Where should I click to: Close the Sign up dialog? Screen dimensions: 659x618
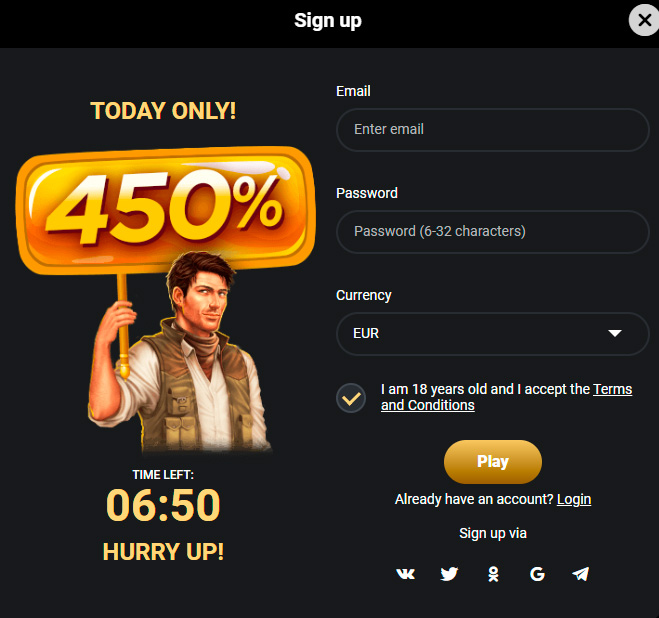[x=644, y=20]
